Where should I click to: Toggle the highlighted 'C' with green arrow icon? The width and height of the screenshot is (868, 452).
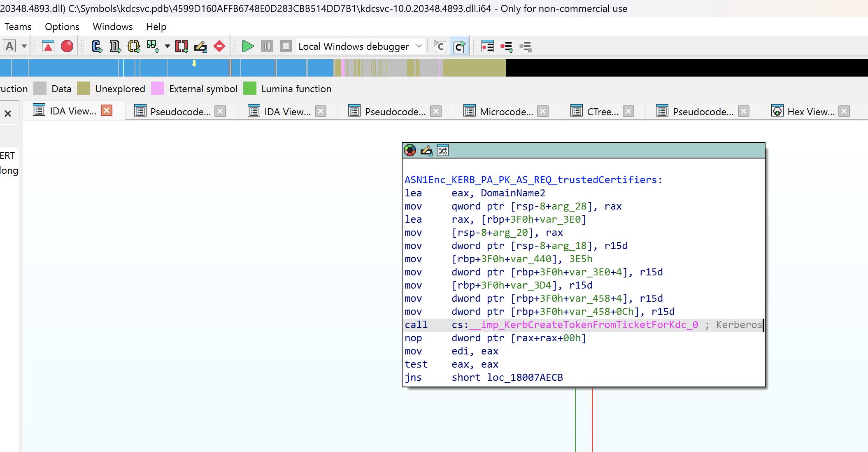[459, 46]
